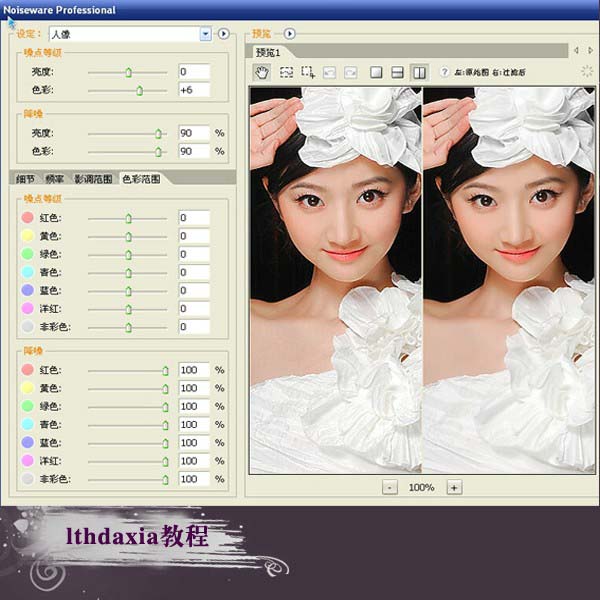Viewport: 600px width, 600px height.
Task: Switch to the 频率 tab
Action: (54, 179)
